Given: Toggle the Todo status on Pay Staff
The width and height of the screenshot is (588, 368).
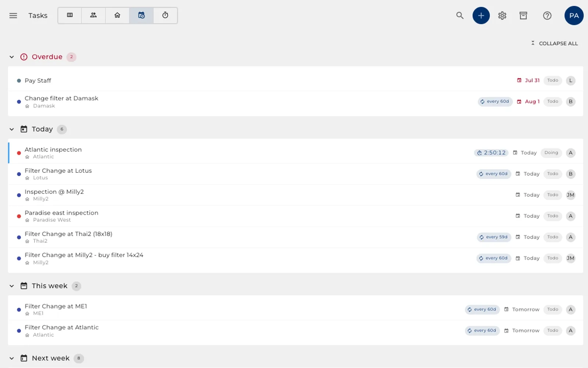Looking at the screenshot, I should pyautogui.click(x=552, y=81).
